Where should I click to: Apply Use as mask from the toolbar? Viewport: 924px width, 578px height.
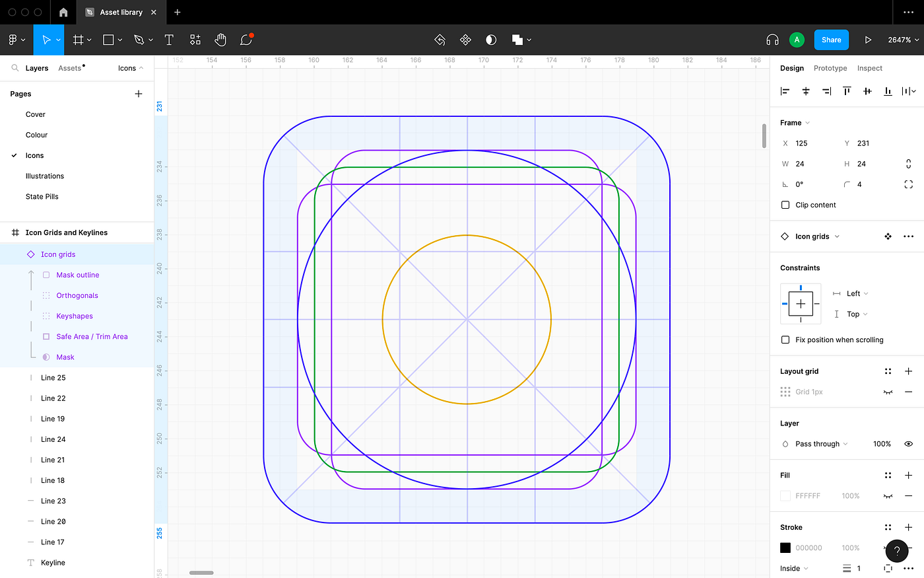490,40
